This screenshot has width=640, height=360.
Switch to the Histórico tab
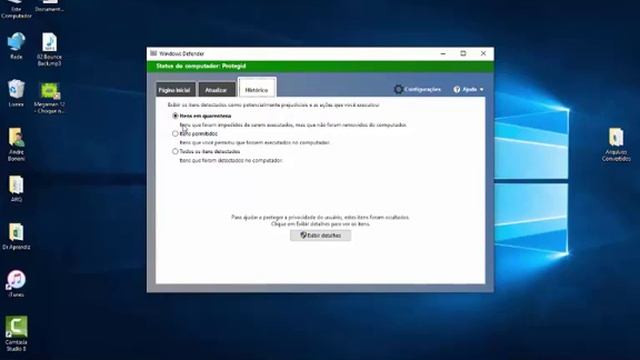click(257, 88)
